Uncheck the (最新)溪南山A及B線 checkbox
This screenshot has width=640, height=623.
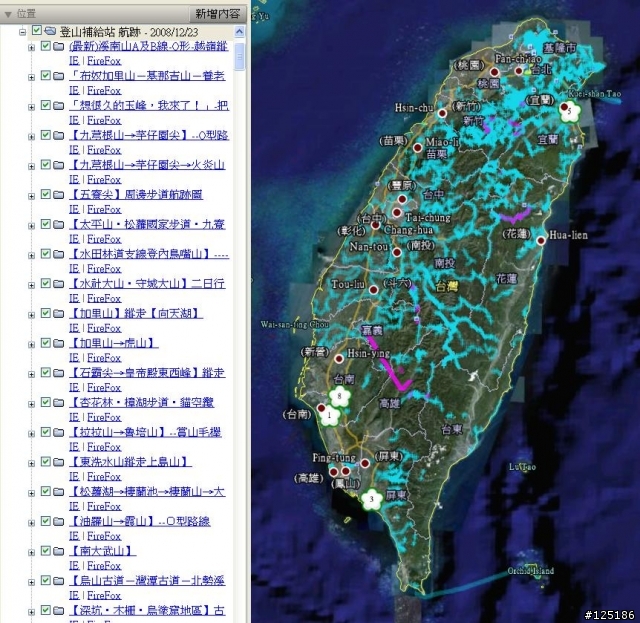(45, 46)
